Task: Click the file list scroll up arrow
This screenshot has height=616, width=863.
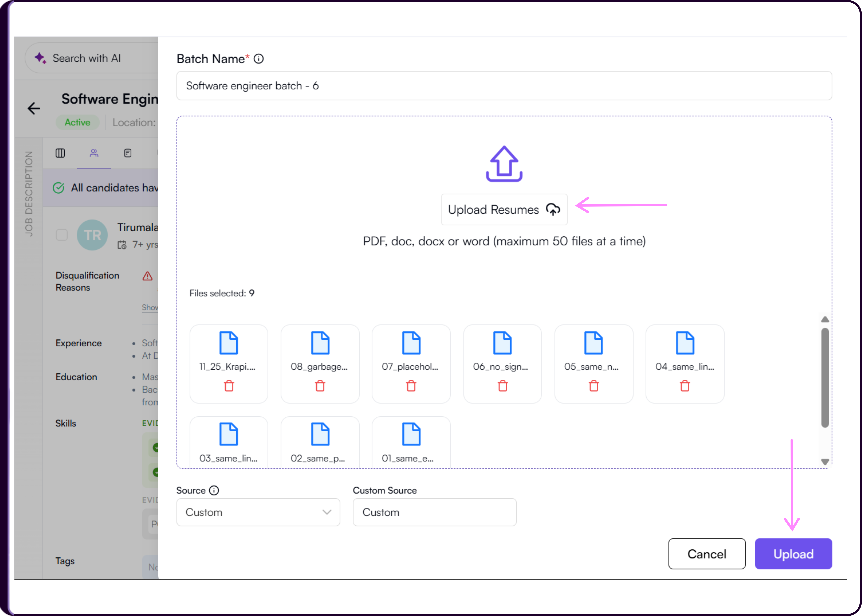Action: [825, 319]
